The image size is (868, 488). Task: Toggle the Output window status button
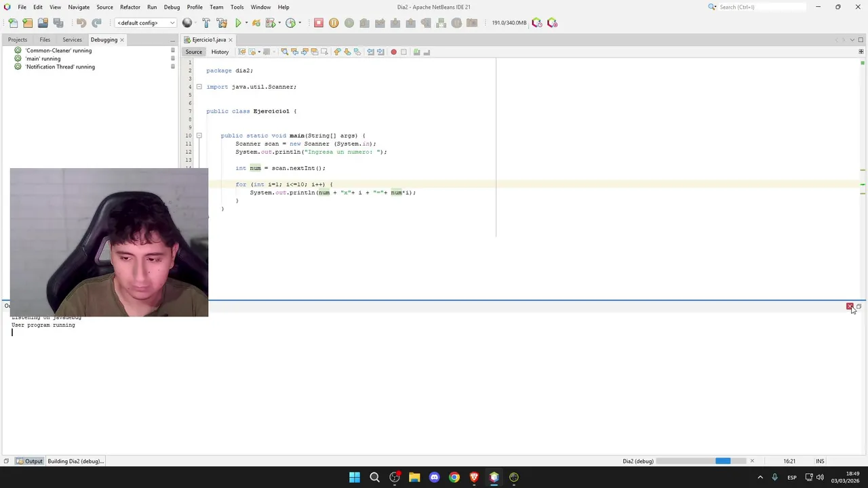click(x=29, y=461)
